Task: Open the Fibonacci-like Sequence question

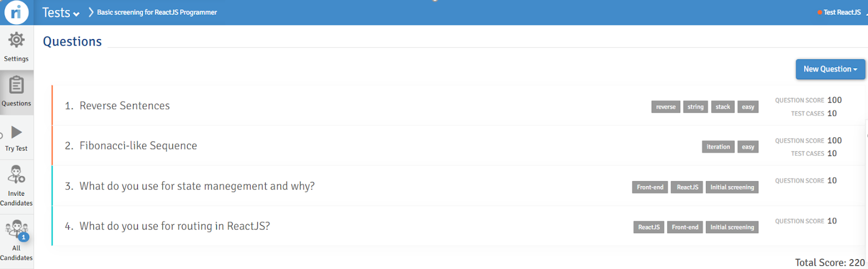Action: click(138, 146)
